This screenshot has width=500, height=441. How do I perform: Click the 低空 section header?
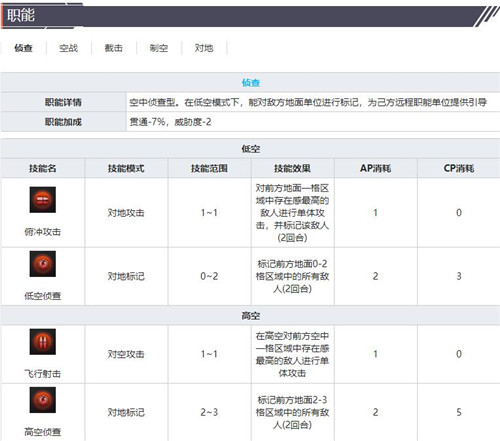[251, 149]
